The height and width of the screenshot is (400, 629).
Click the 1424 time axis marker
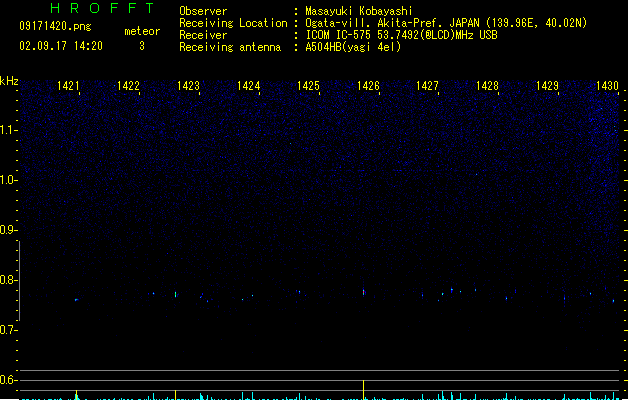[248, 86]
